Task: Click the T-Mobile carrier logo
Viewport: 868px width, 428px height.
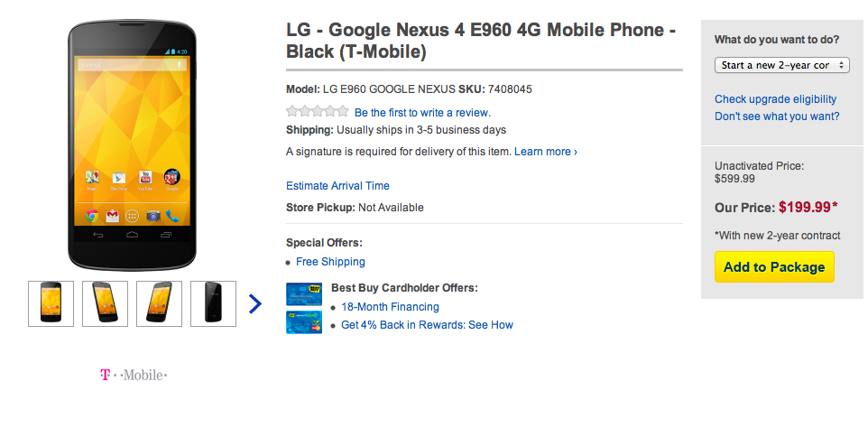Action: [134, 375]
